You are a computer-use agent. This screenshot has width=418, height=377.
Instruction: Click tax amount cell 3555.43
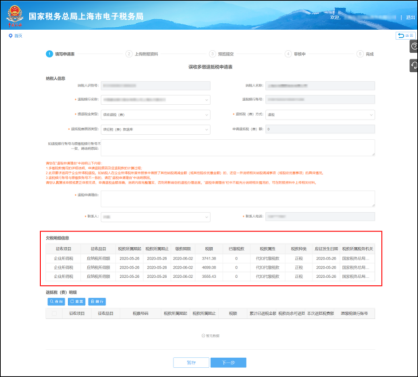coord(209,276)
